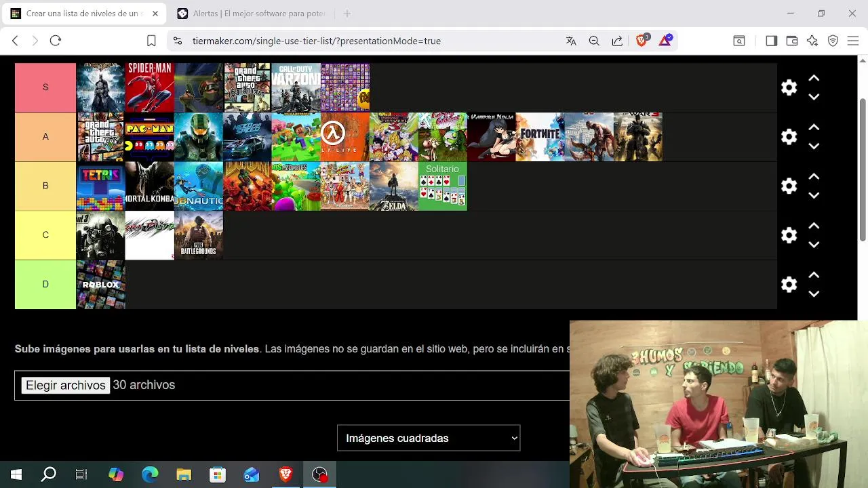
Task: Open Brave VPN shield icon
Action: tap(833, 41)
